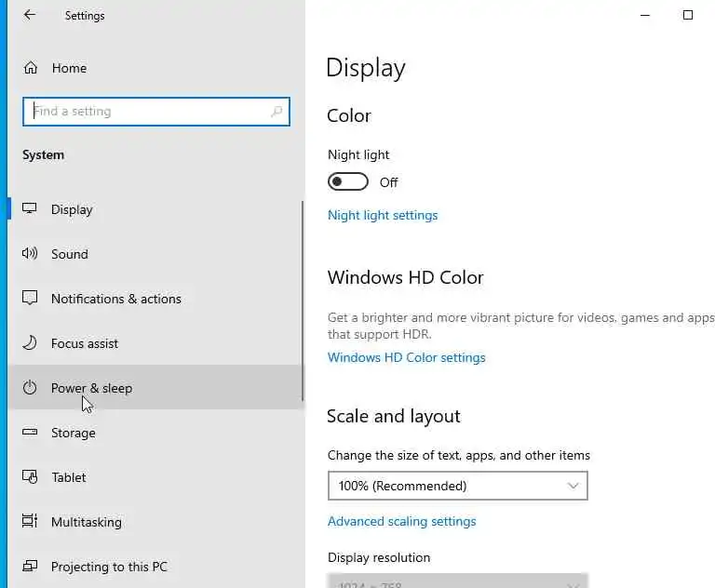Click the Focus assist moon icon

tap(31, 343)
